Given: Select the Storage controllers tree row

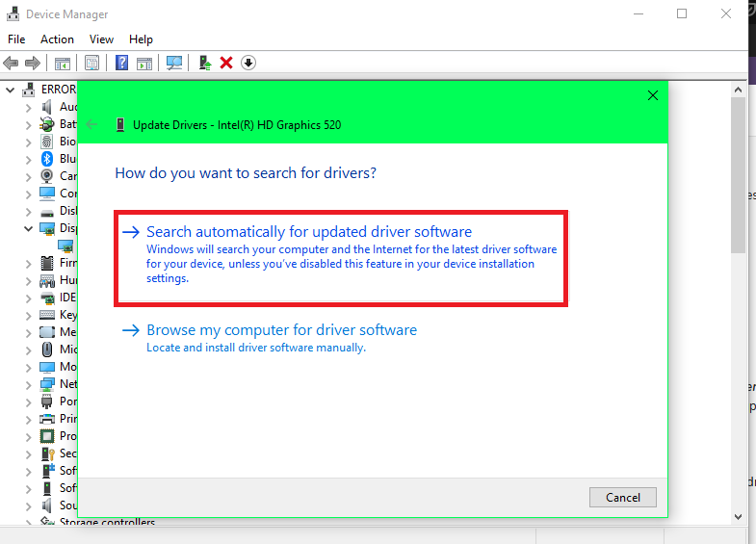Looking at the screenshot, I should point(97,522).
